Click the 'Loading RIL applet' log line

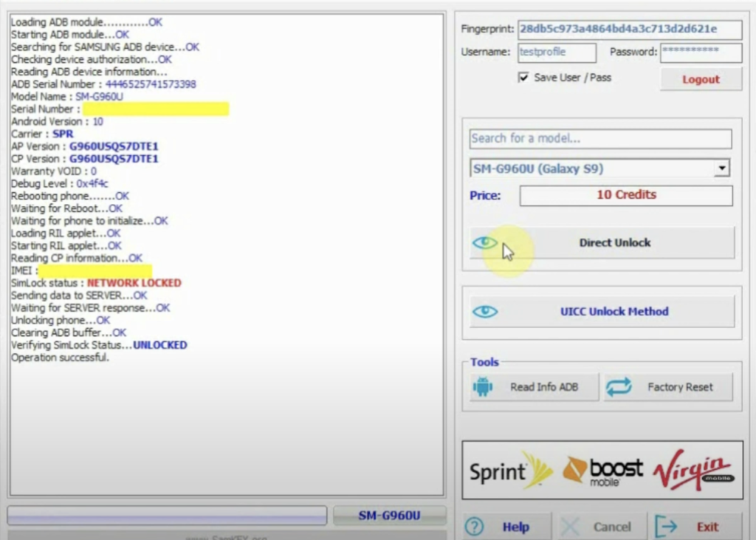tap(66, 233)
